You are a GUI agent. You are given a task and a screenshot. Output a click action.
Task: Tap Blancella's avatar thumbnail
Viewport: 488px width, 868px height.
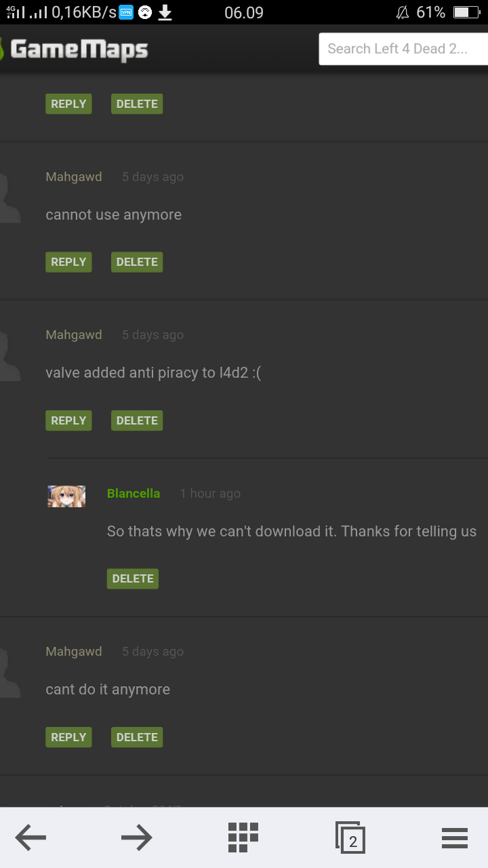click(66, 496)
